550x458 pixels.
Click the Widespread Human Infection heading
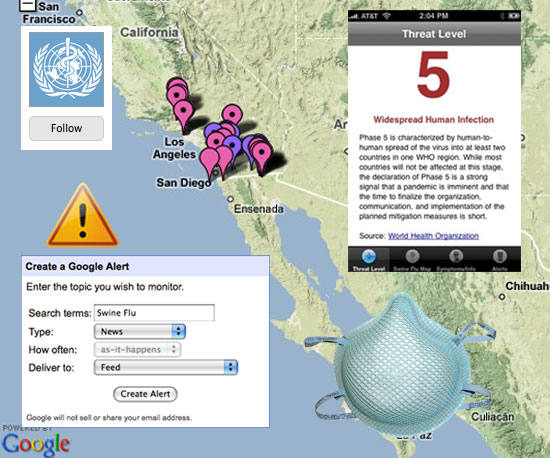click(x=434, y=120)
